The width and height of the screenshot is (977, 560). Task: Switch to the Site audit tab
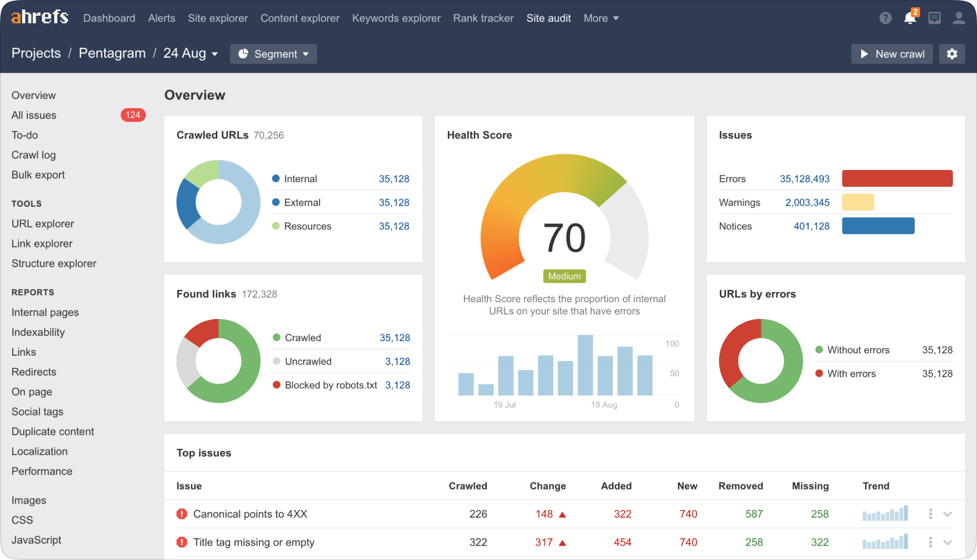pyautogui.click(x=548, y=18)
